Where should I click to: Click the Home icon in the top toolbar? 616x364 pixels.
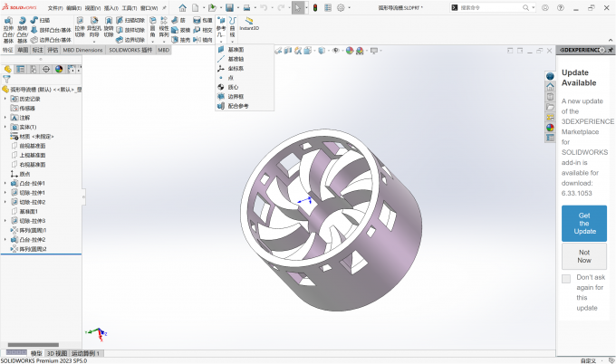coord(183,7)
